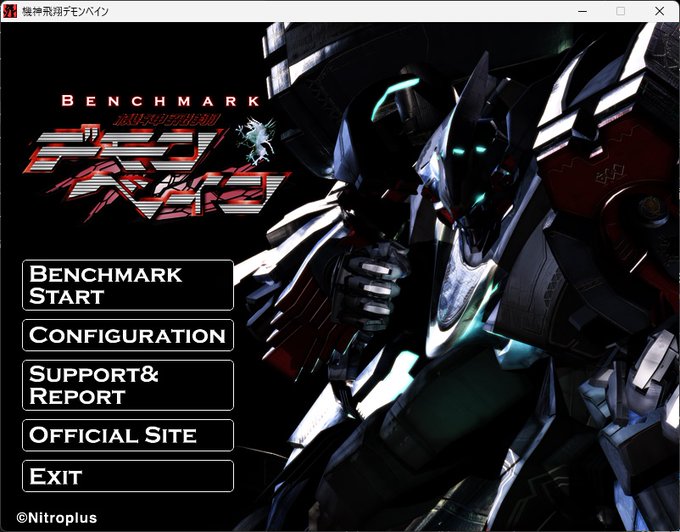
Task: Start the benchmark with Benchmark Start
Action: [x=128, y=285]
